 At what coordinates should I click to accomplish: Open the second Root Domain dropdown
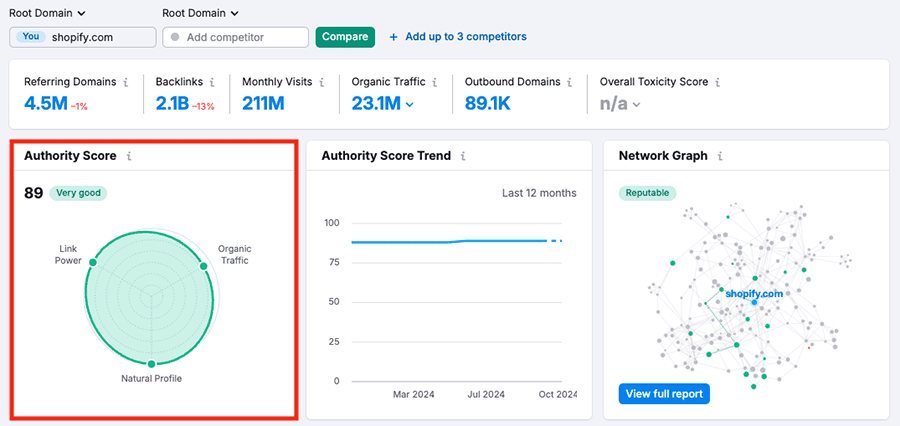click(x=200, y=13)
